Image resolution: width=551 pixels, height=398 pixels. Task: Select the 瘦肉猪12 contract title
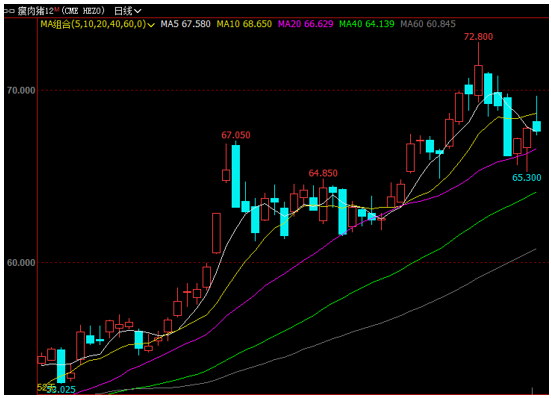click(35, 11)
